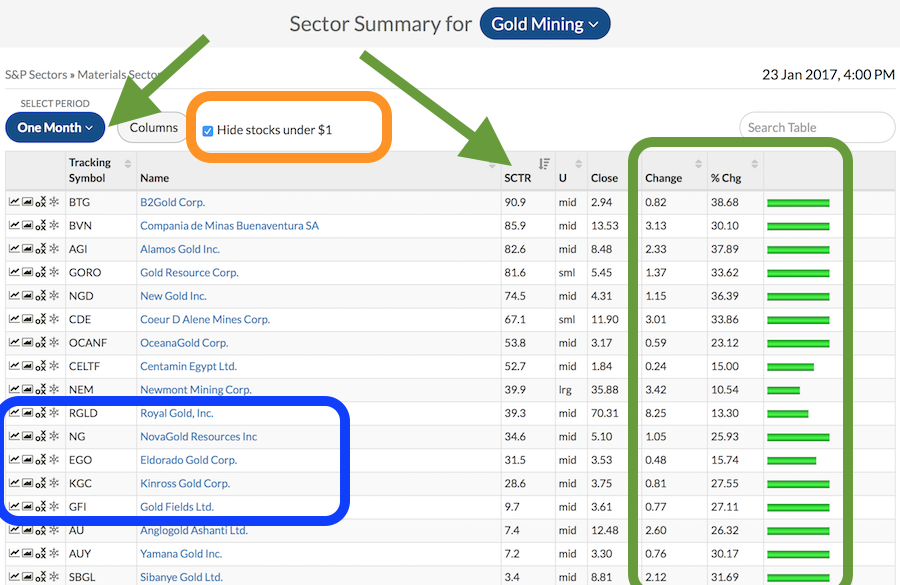Open the GalleryView icon for BVN
Image resolution: width=900 pixels, height=585 pixels.
point(27,226)
